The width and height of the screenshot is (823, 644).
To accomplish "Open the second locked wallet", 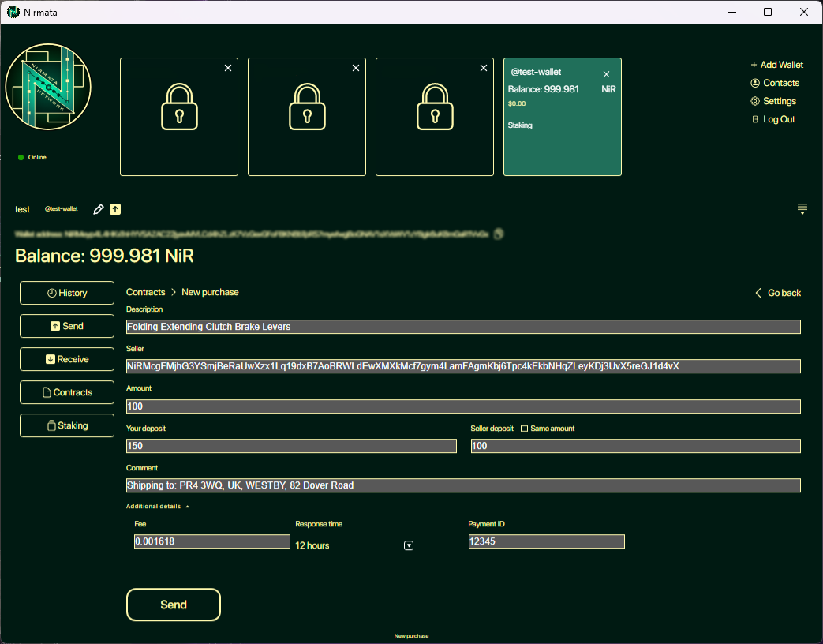I will pyautogui.click(x=307, y=117).
